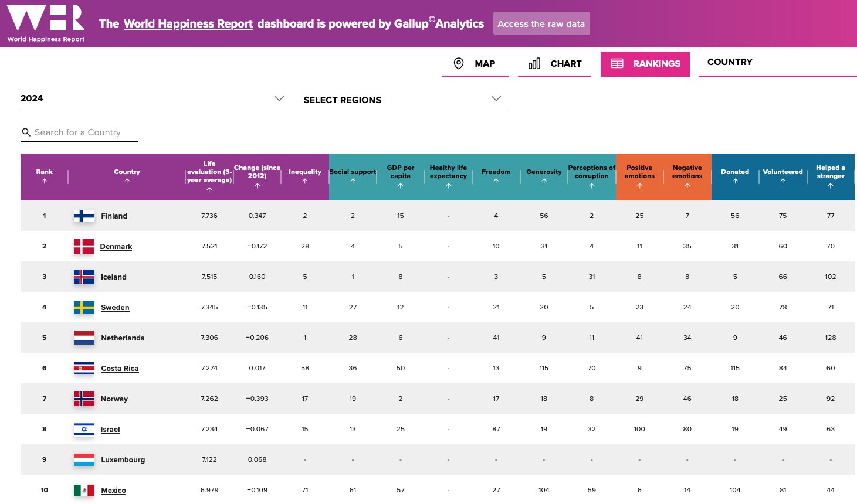Image resolution: width=857 pixels, height=504 pixels.
Task: Sort by Volunteered column arrow
Action: pos(783,182)
